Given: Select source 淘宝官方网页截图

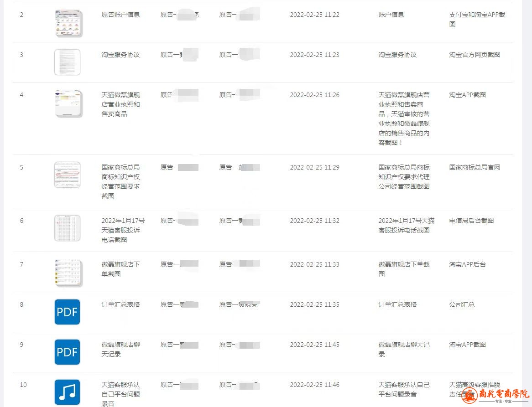Looking at the screenshot, I should (x=475, y=55).
